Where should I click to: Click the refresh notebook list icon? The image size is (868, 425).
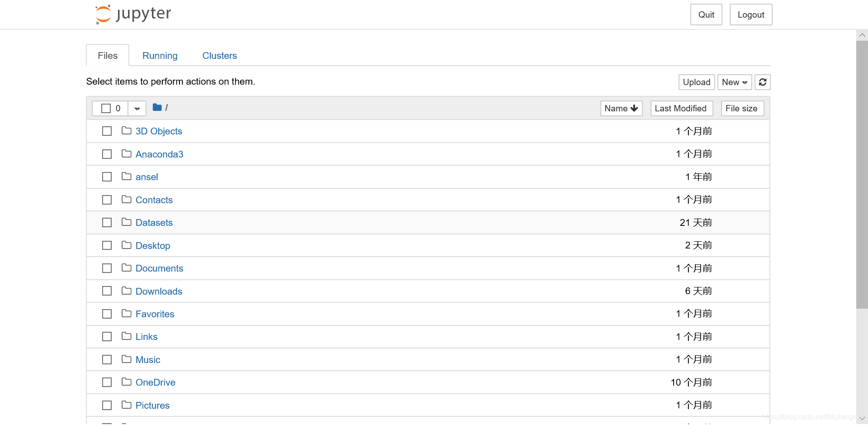coord(763,82)
